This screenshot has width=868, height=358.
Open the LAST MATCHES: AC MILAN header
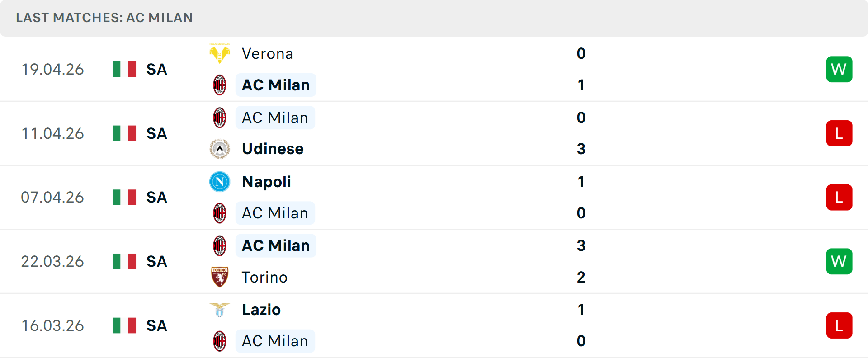(x=104, y=18)
